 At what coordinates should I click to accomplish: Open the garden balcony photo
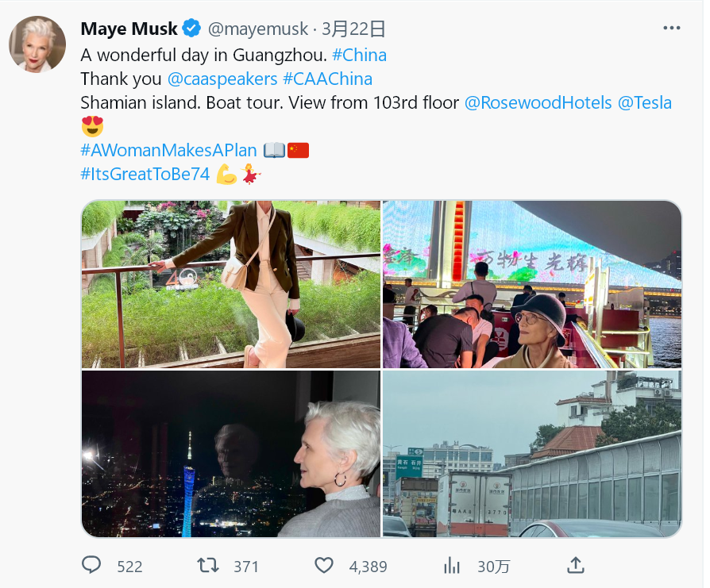click(231, 284)
